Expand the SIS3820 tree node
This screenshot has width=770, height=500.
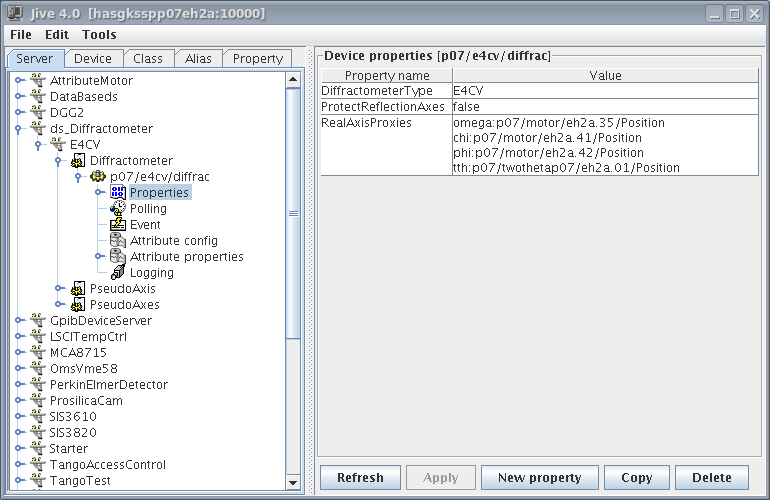tap(19, 432)
